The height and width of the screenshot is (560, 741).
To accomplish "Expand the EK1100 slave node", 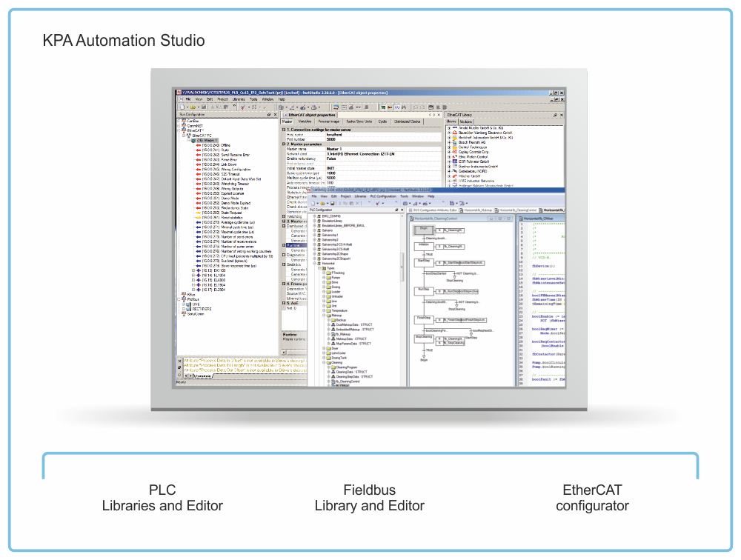I will pos(193,271).
